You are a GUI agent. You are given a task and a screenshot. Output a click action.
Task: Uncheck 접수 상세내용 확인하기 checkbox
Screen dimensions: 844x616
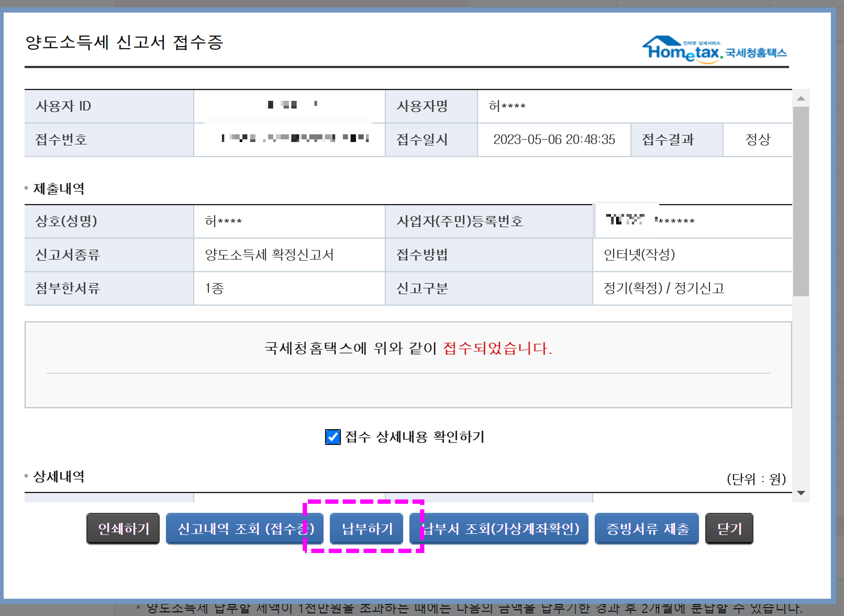point(333,437)
